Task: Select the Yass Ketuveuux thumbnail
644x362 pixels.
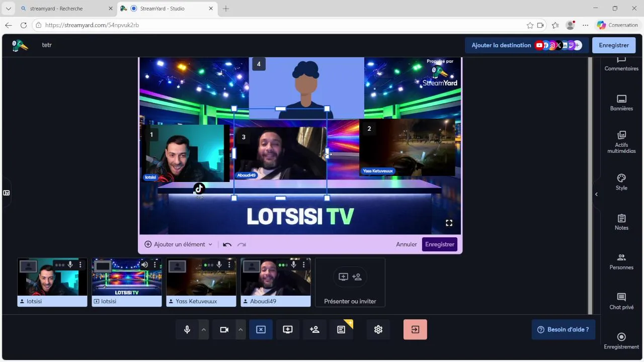Action: [x=201, y=282]
